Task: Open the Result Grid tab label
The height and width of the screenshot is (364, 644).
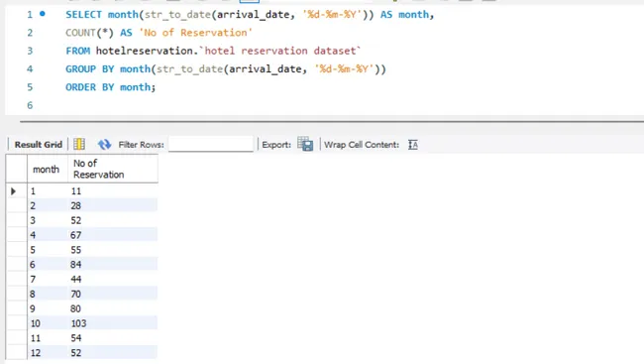Action: 39,145
